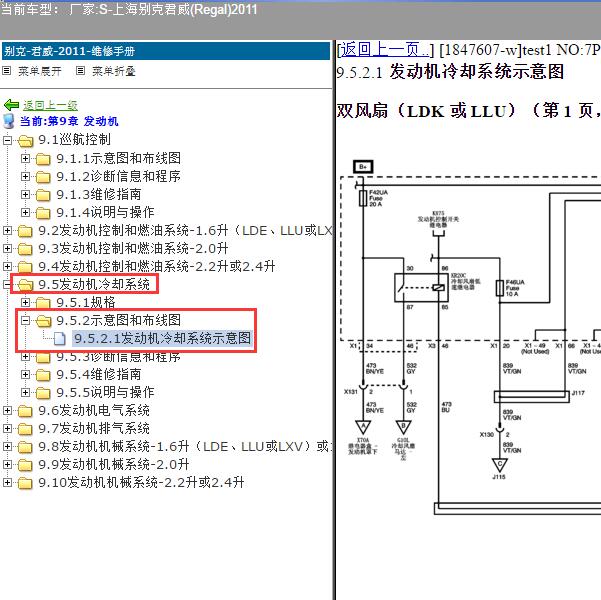Screen dimensions: 601x600
Task: Expand the 9.4发动机控制和燃油系统-2.2升或2.4升 node
Action: pos(7,266)
